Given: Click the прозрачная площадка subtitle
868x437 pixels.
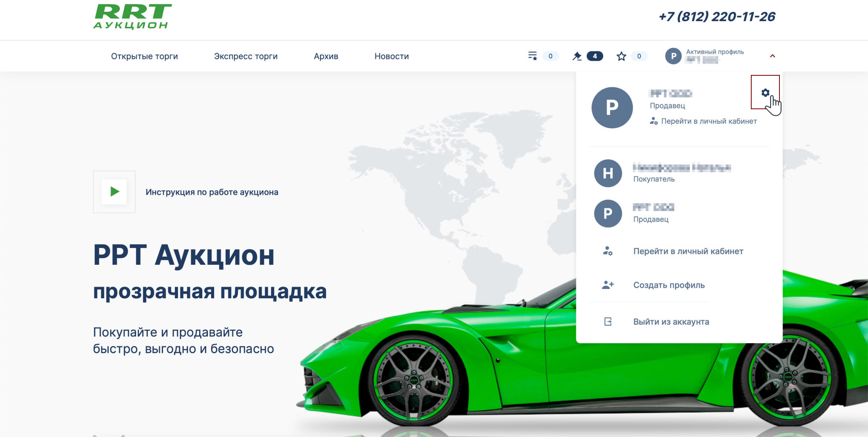Looking at the screenshot, I should pos(210,291).
